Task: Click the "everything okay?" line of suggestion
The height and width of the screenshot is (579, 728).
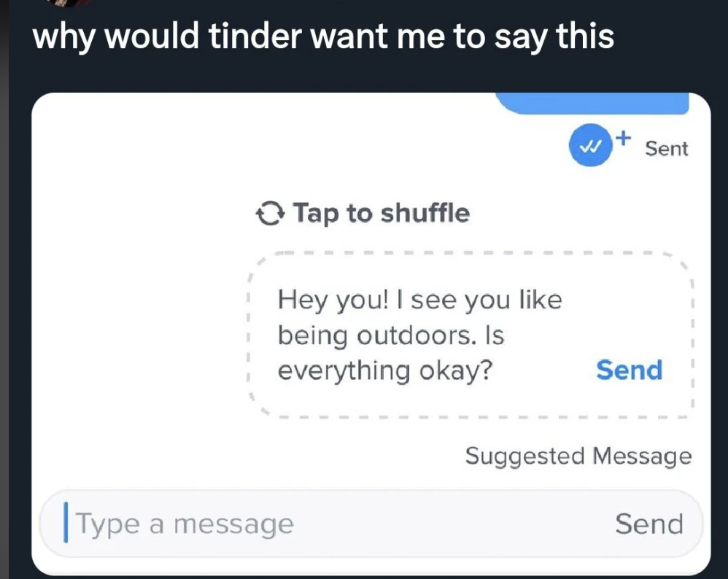Action: point(384,370)
